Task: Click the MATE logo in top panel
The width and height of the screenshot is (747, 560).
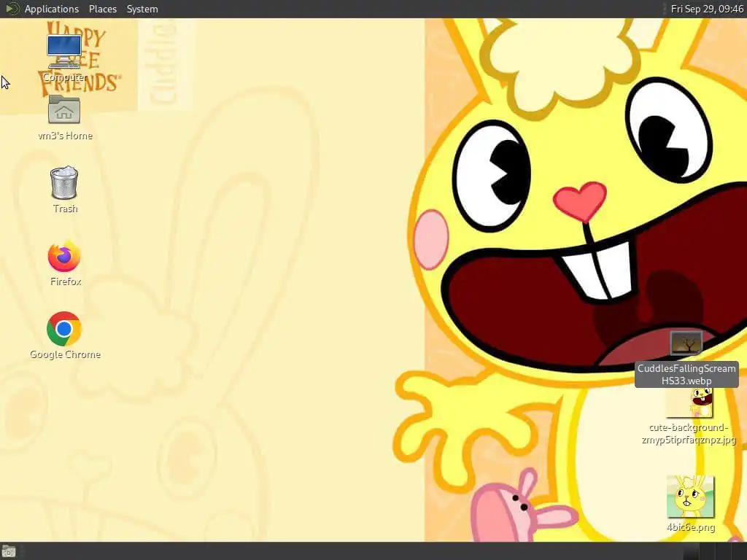Action: (x=12, y=9)
